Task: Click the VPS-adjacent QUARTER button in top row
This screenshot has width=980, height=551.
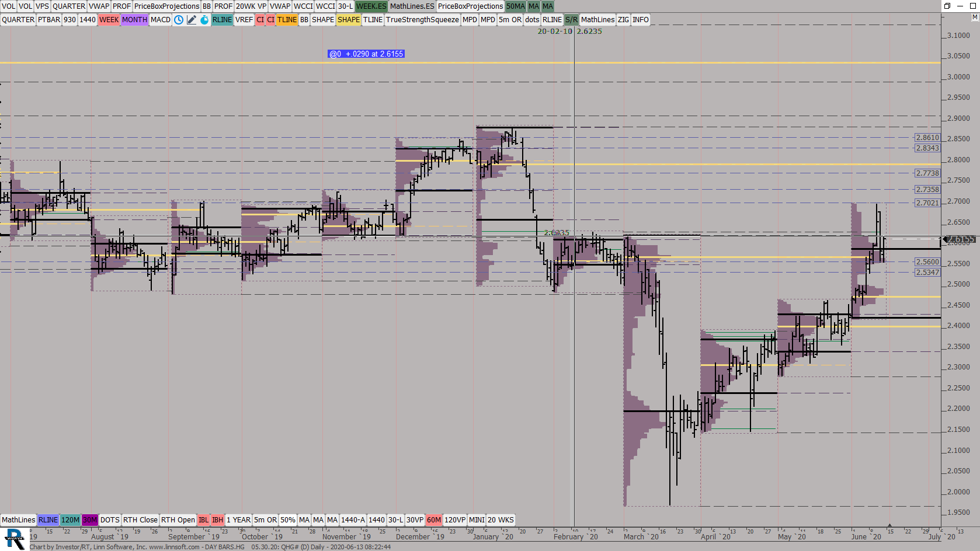Action: 69,6
